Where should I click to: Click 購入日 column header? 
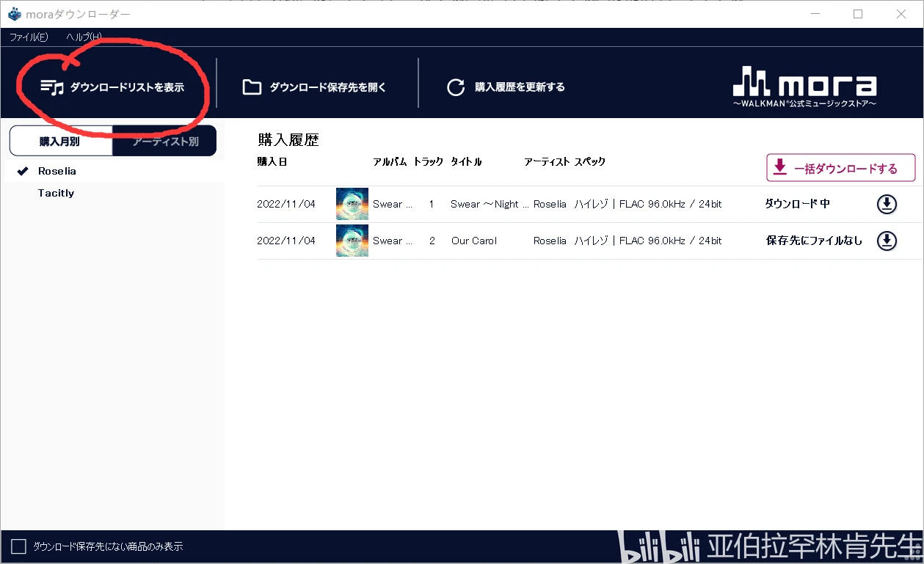tap(272, 161)
